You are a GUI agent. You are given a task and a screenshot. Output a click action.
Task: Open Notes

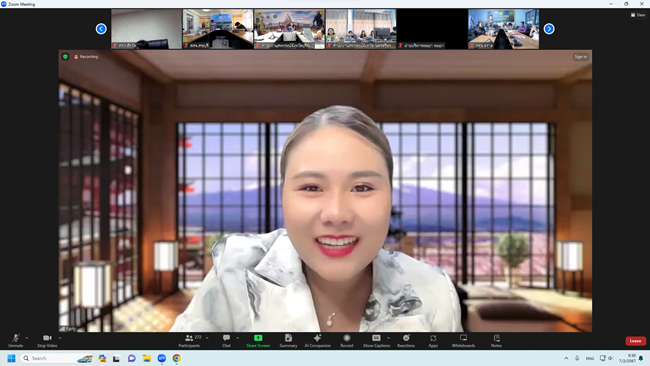click(496, 341)
